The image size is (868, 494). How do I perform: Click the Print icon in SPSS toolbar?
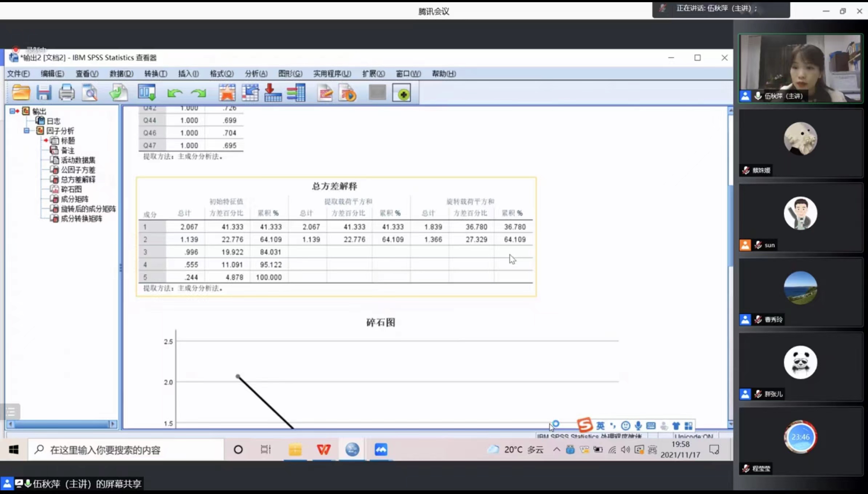(x=67, y=93)
